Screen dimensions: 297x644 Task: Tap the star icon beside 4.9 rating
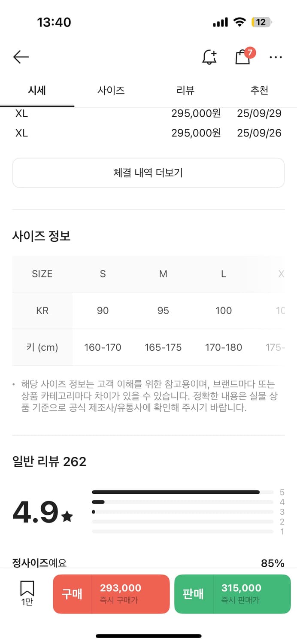(67, 516)
